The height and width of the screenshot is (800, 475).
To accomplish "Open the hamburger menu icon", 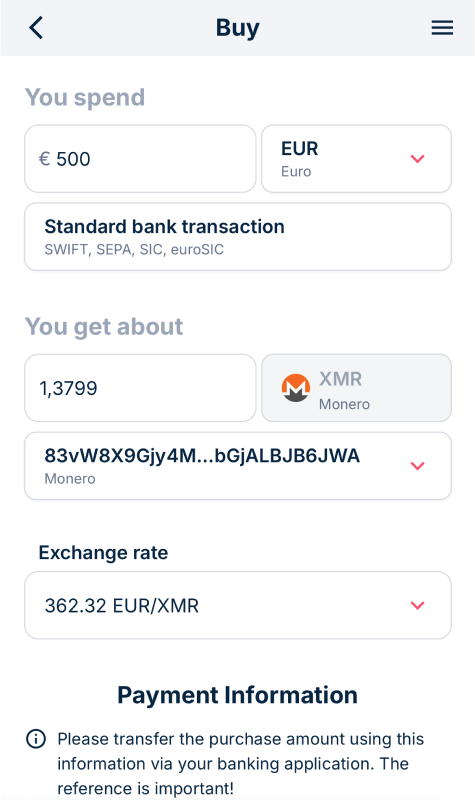I will click(442, 28).
